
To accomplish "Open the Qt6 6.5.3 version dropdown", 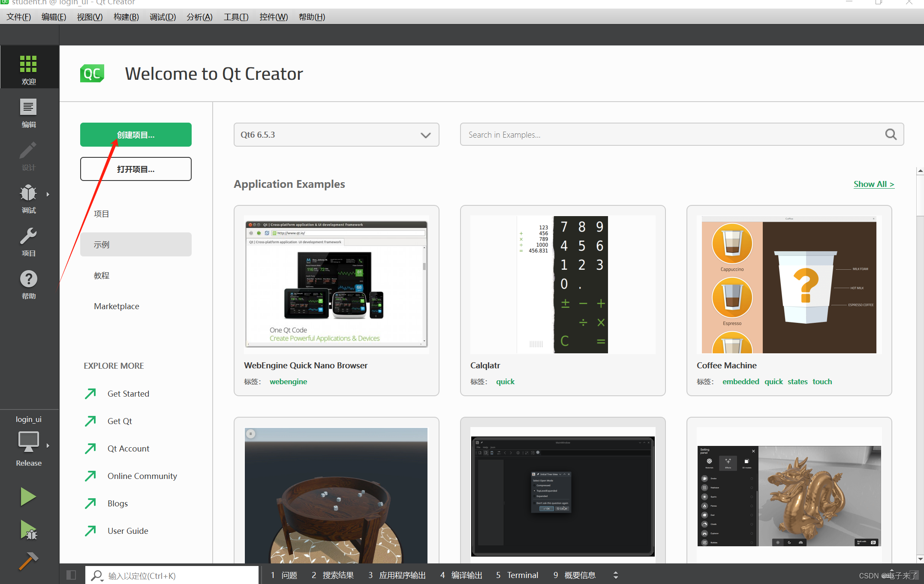I will click(x=336, y=135).
